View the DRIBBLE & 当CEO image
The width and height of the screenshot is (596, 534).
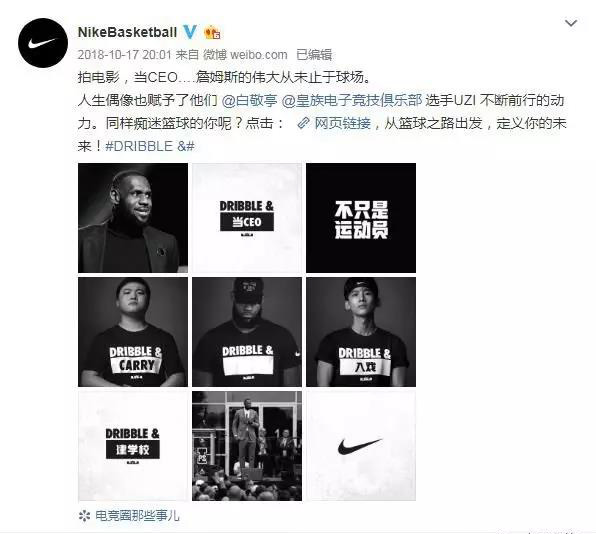(247, 218)
